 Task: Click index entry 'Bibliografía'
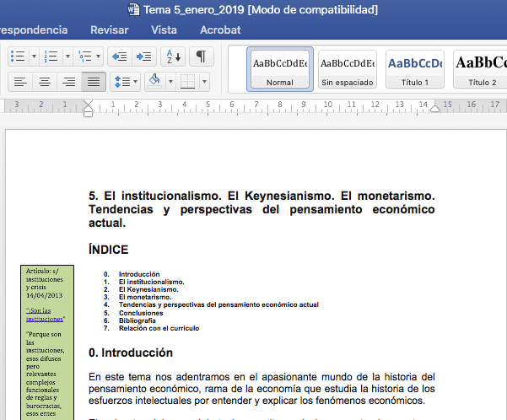point(138,320)
